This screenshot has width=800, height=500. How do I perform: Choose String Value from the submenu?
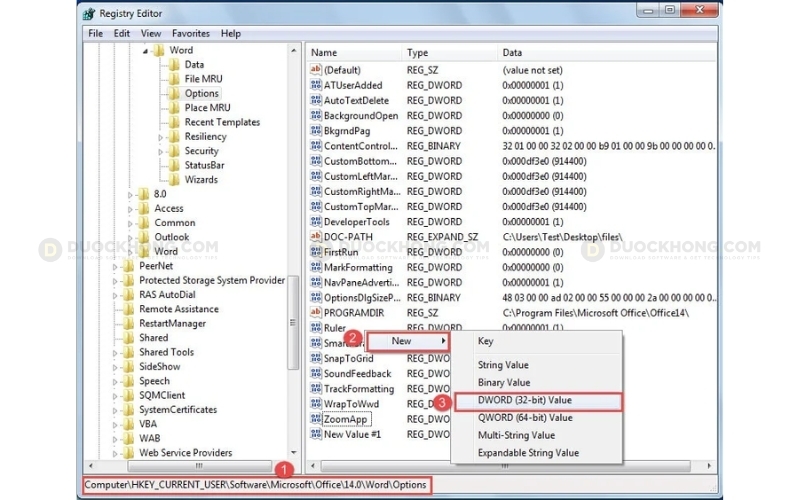tap(537, 365)
